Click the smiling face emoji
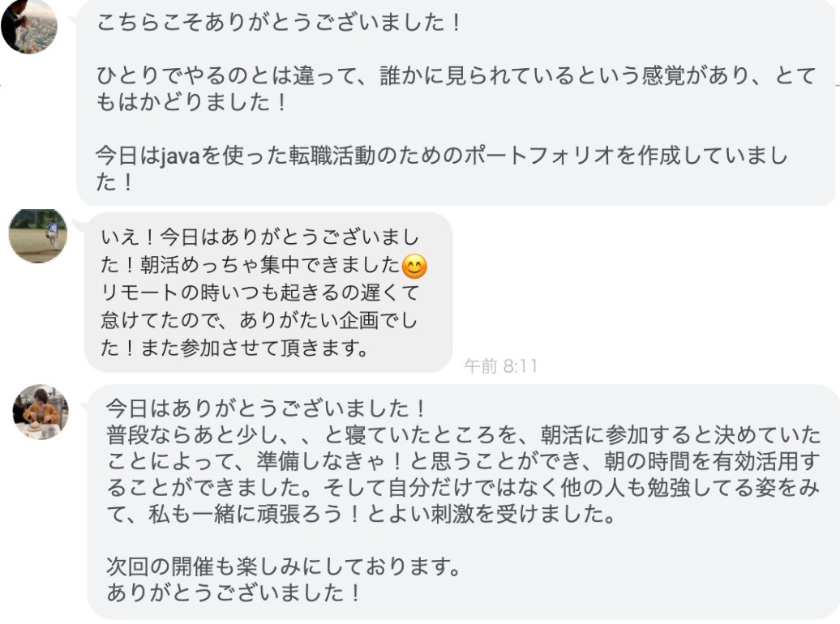Screen dimensions: 840x624 (x=414, y=265)
